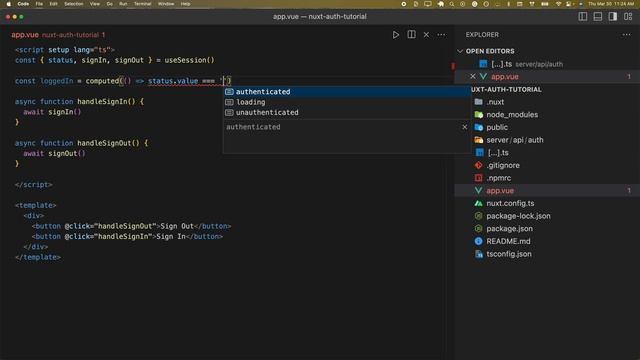Click the README.md info icon

478,241
